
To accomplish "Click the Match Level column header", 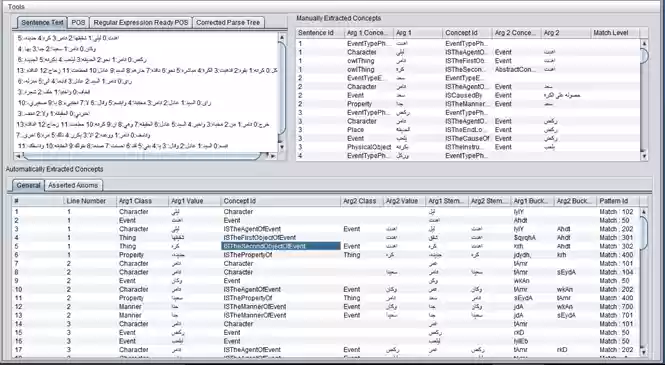I will coord(615,33).
